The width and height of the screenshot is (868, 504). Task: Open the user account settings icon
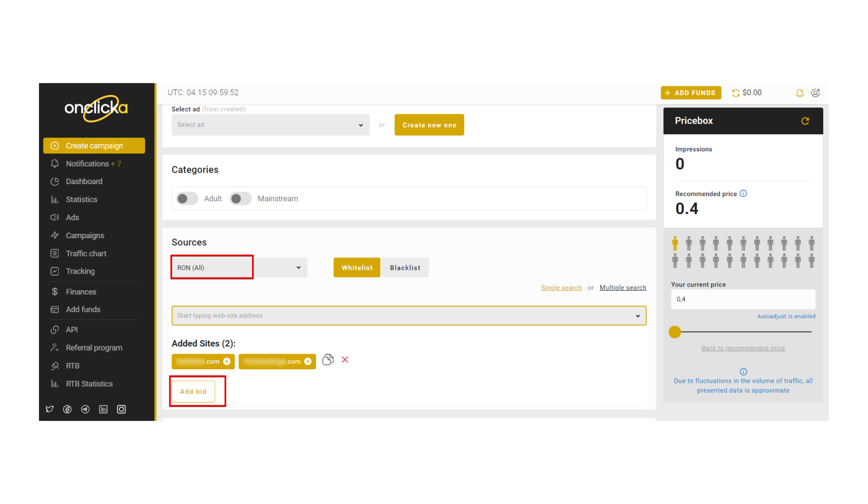(x=816, y=93)
